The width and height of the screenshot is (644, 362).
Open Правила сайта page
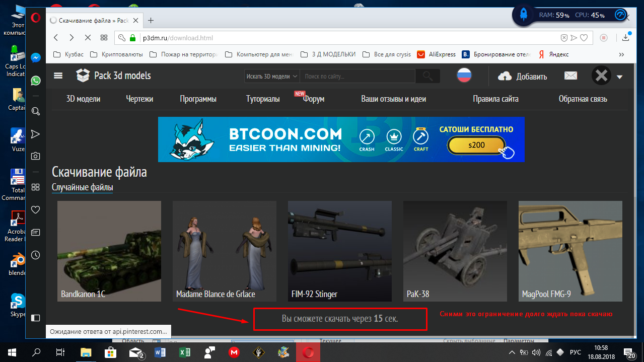click(x=496, y=99)
